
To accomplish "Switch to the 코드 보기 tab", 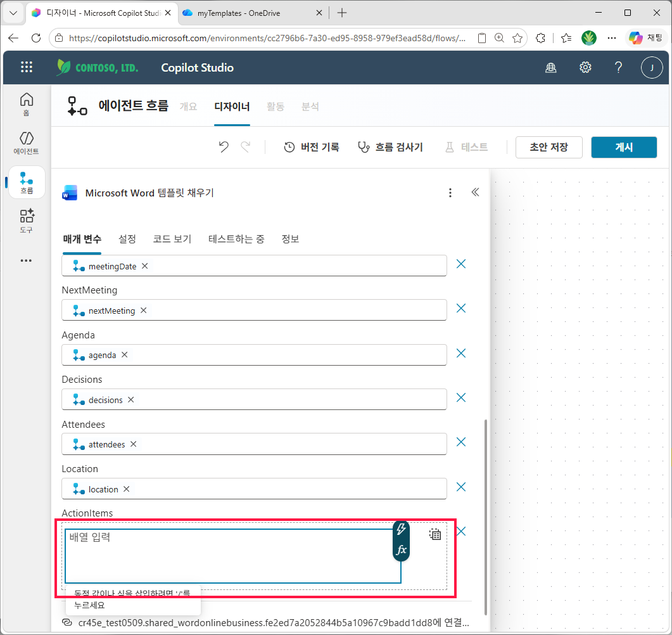I will (172, 239).
